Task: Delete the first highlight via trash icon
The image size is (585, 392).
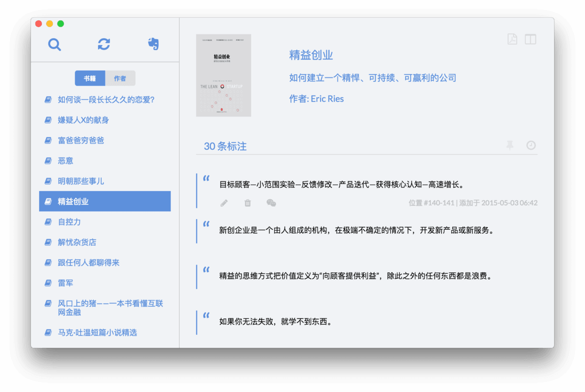Action: (x=248, y=203)
